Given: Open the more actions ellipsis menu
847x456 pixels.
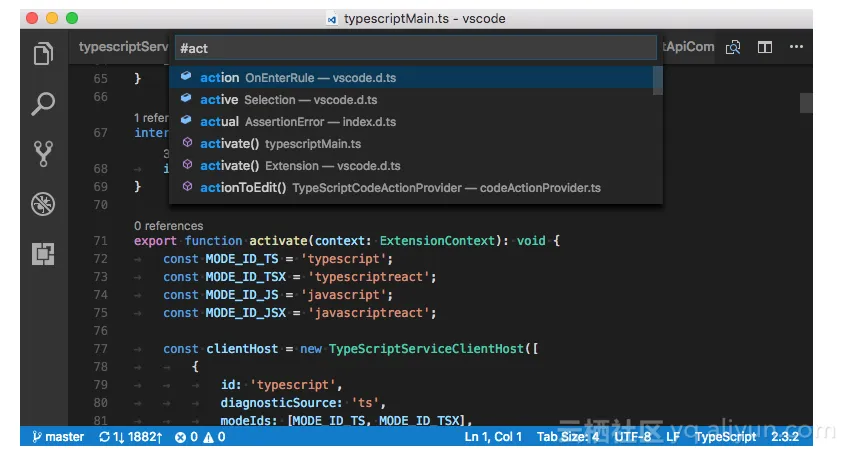Looking at the screenshot, I should click(x=797, y=47).
